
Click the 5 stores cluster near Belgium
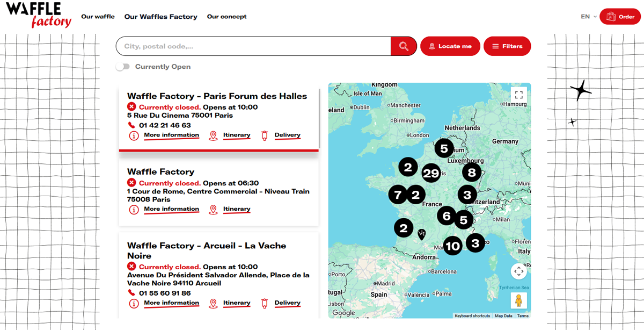point(444,148)
